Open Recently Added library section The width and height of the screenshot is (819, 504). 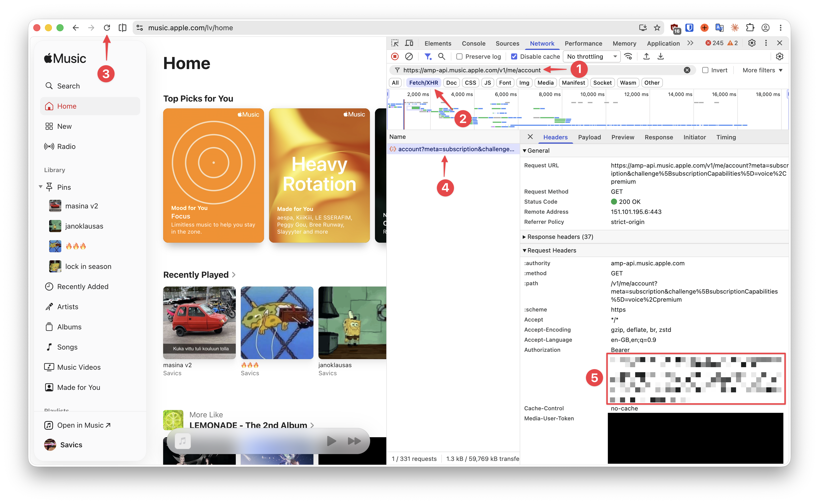(x=90, y=287)
